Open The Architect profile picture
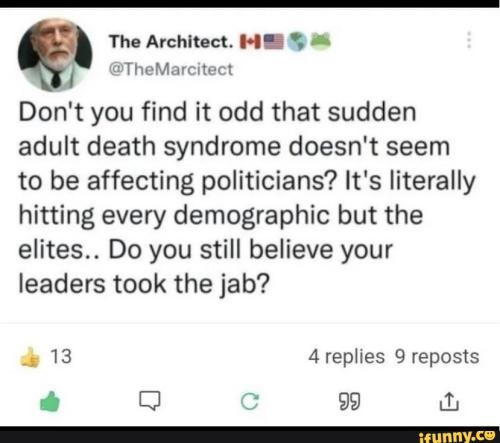The image size is (500, 443). coord(55,55)
